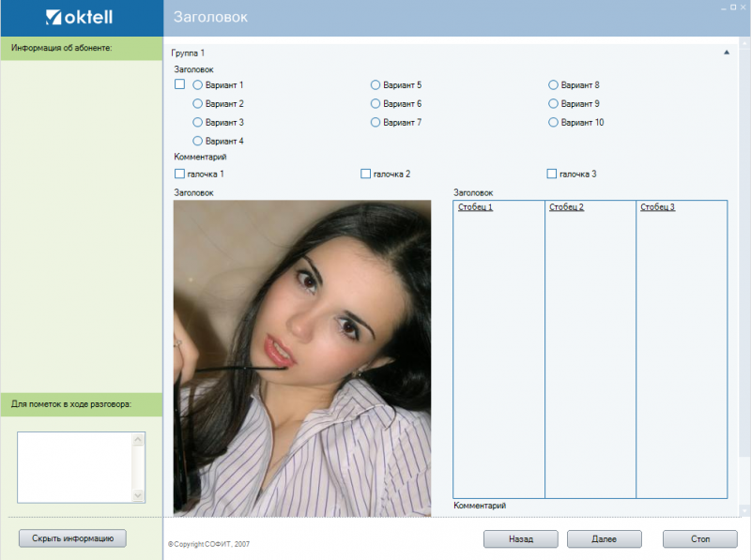Select the Вариант 2 radio button
This screenshot has height=560, width=751.
197,103
